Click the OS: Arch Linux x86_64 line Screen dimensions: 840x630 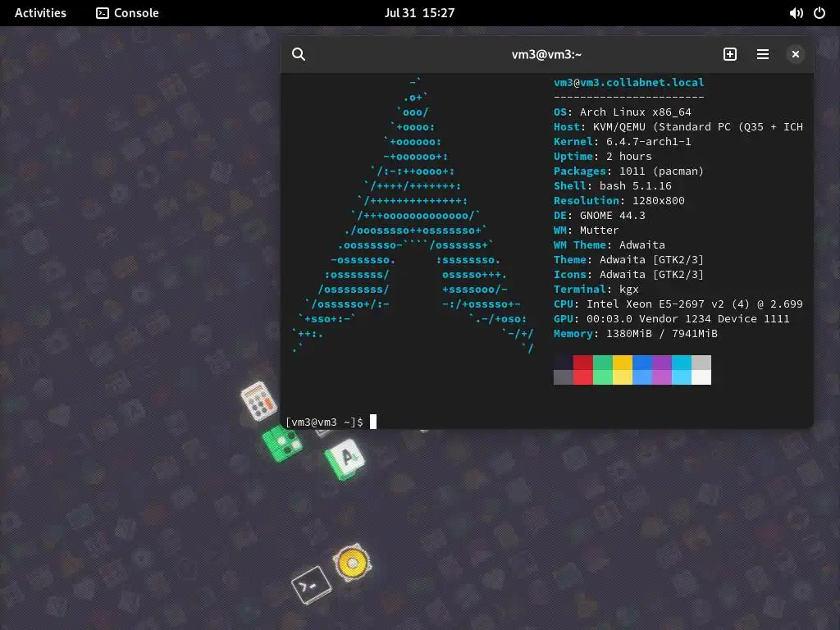623,112
